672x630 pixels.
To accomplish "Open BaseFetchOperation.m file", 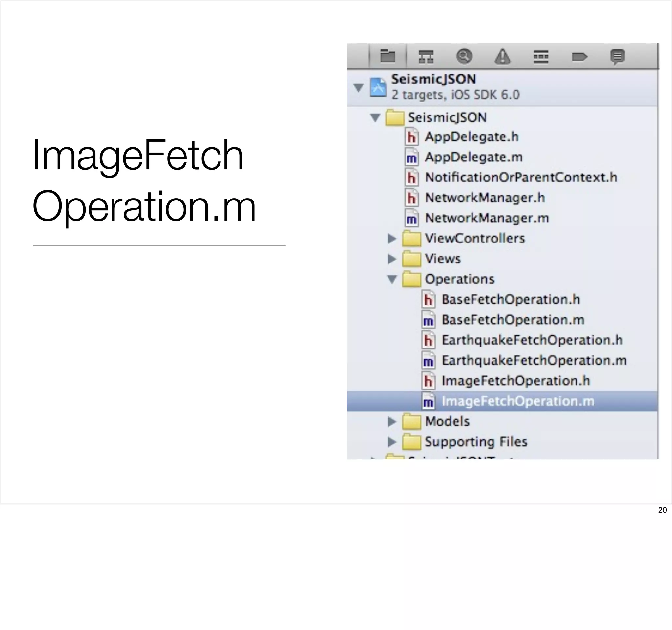I will pyautogui.click(x=513, y=320).
